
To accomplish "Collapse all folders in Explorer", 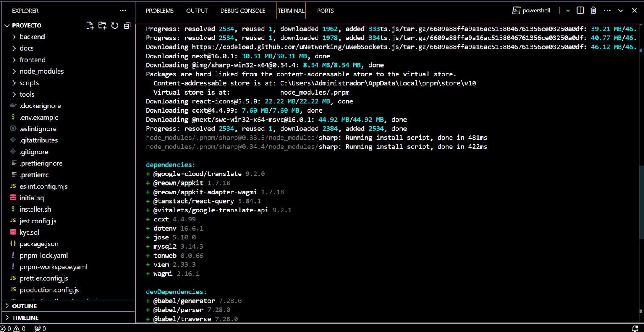I will click(x=127, y=25).
